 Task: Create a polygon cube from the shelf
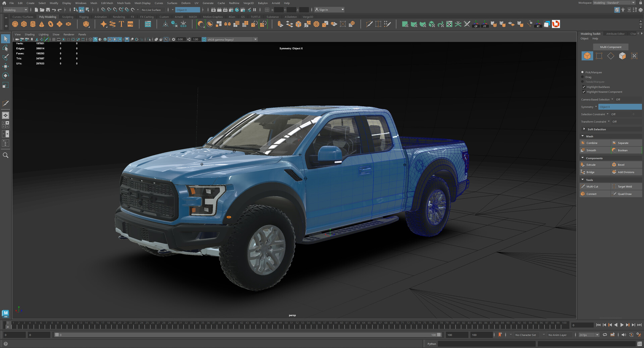coord(24,24)
